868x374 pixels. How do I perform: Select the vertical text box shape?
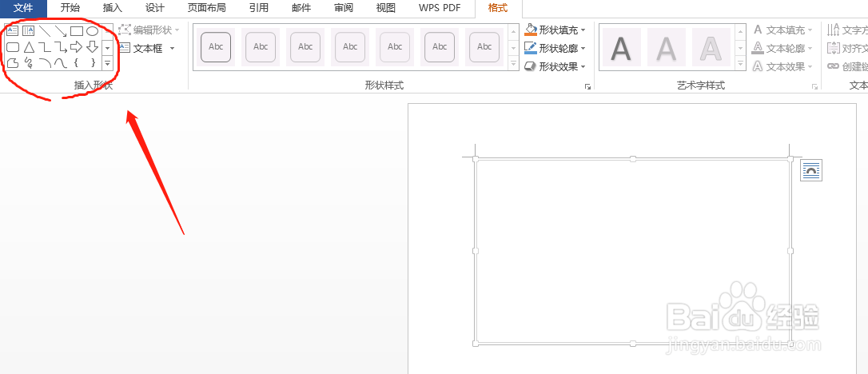[x=28, y=31]
